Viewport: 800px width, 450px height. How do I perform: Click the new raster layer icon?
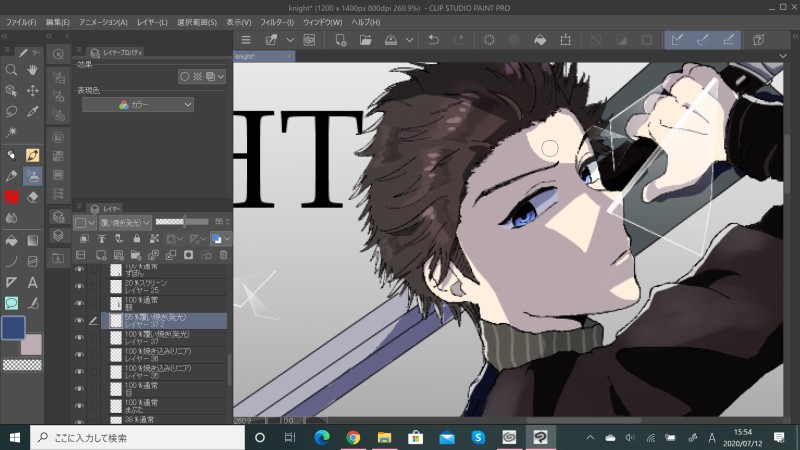tap(101, 255)
